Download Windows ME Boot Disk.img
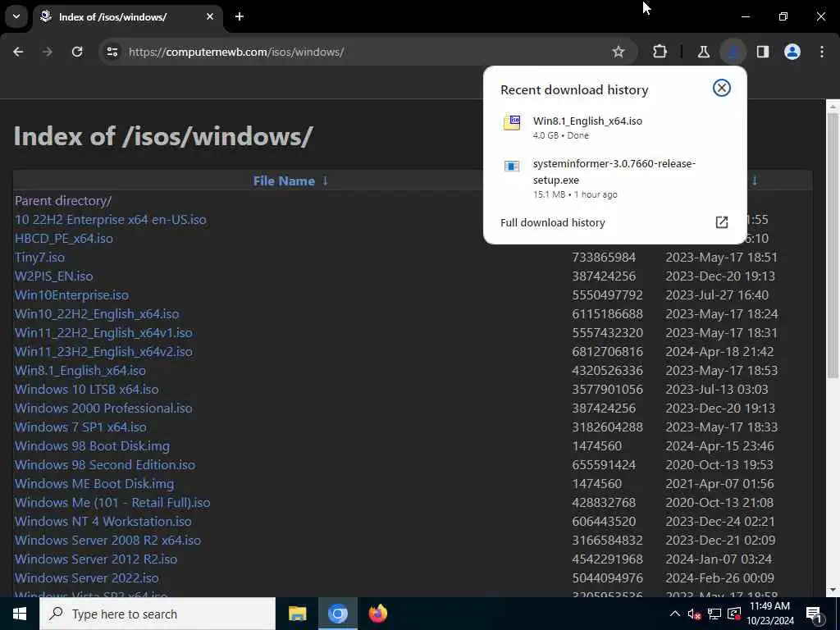 pyautogui.click(x=94, y=484)
